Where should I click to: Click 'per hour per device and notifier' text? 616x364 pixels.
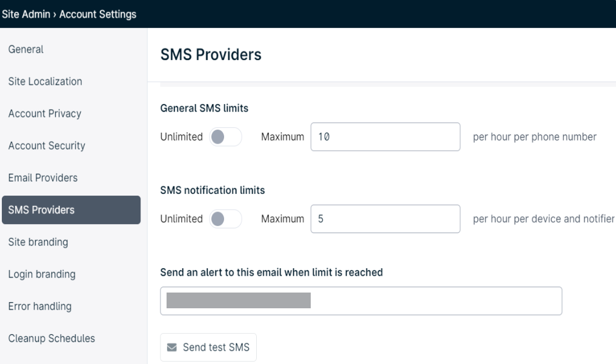pyautogui.click(x=544, y=219)
